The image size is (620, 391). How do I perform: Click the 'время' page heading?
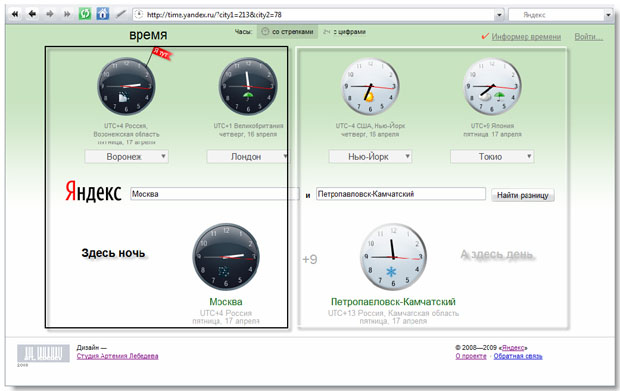pos(148,35)
